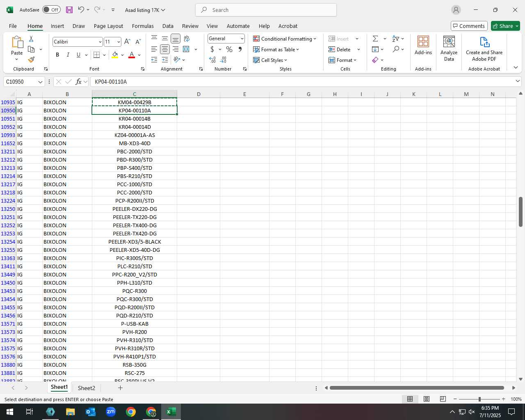Image resolution: width=525 pixels, height=420 pixels.
Task: Click the Cut scissors icon
Action: pyautogui.click(x=31, y=39)
